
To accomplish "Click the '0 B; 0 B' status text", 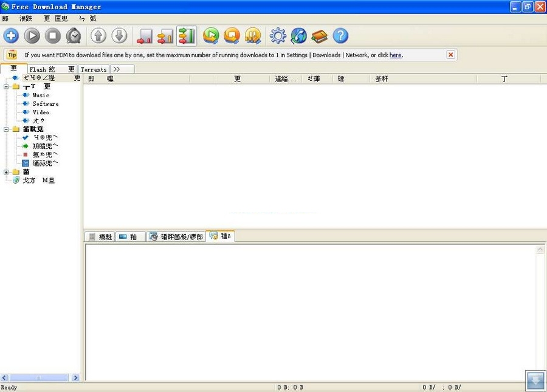I will pyautogui.click(x=291, y=388).
